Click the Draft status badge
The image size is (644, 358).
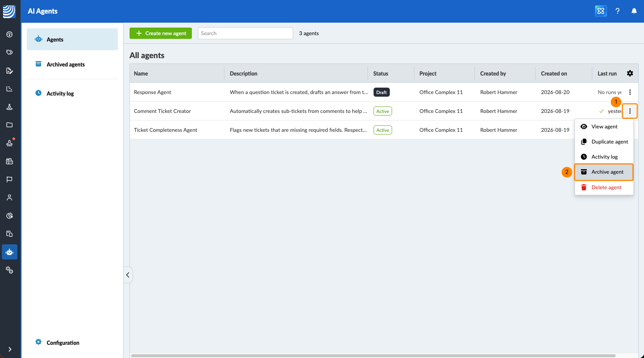pos(381,92)
